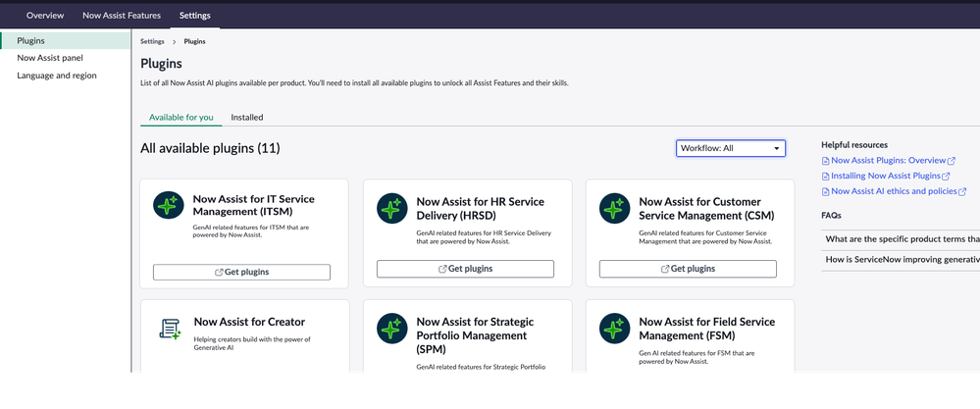980x409 pixels.
Task: Expand FAQ about specific product terms
Action: pos(901,239)
